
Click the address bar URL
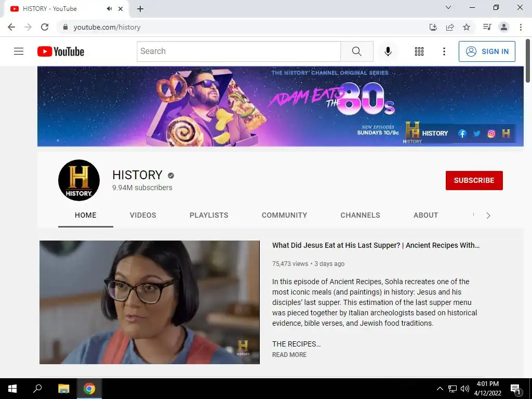pos(107,27)
